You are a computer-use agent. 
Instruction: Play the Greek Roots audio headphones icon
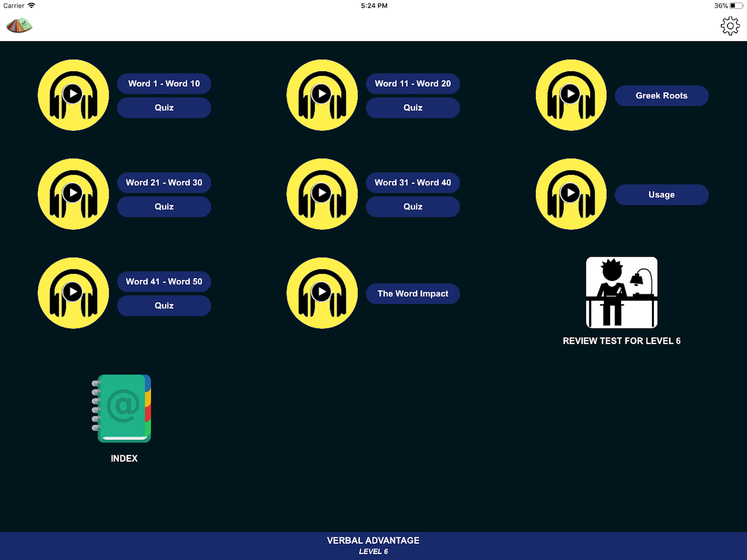point(571,95)
